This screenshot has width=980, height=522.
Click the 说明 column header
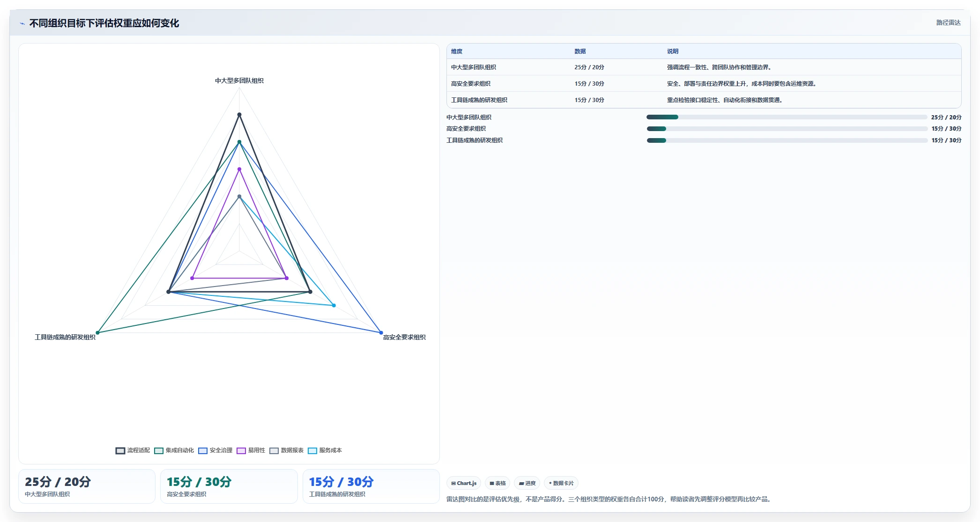point(673,51)
